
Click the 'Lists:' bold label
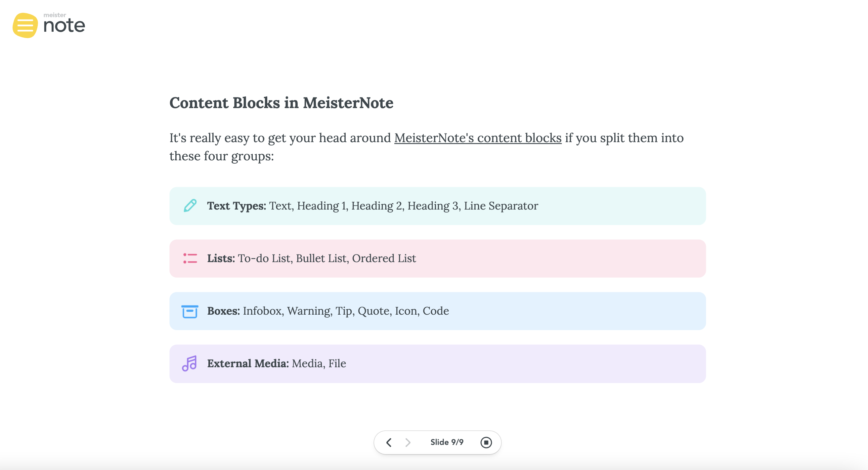(x=221, y=258)
